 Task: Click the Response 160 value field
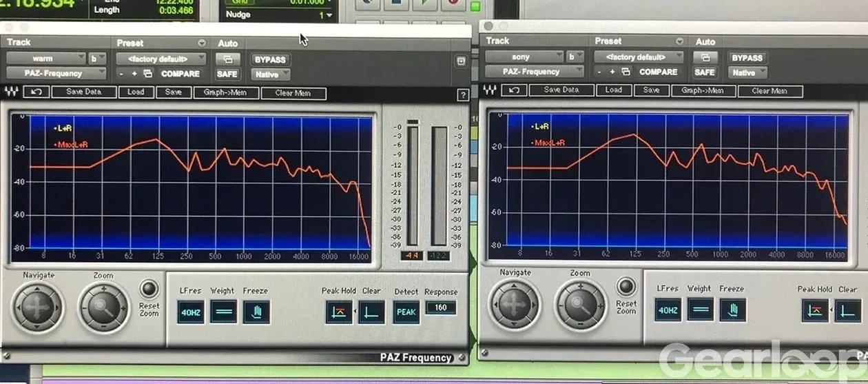[440, 307]
